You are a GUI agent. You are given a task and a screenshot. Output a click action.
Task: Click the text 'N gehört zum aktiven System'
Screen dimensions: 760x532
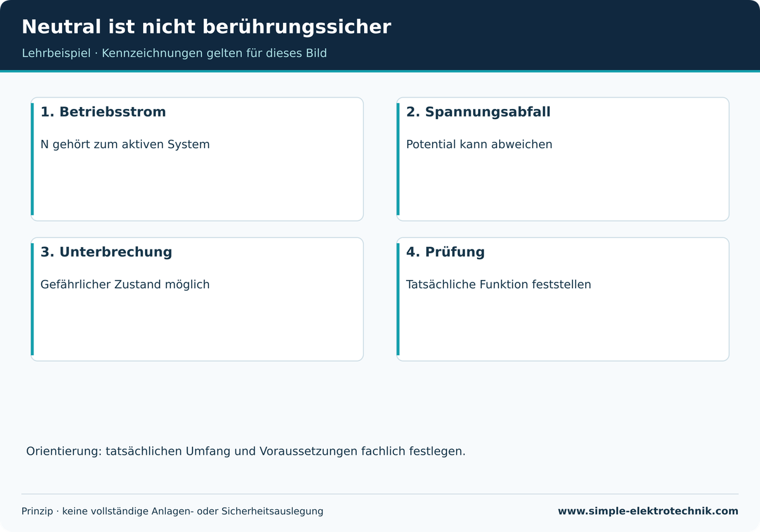click(125, 144)
